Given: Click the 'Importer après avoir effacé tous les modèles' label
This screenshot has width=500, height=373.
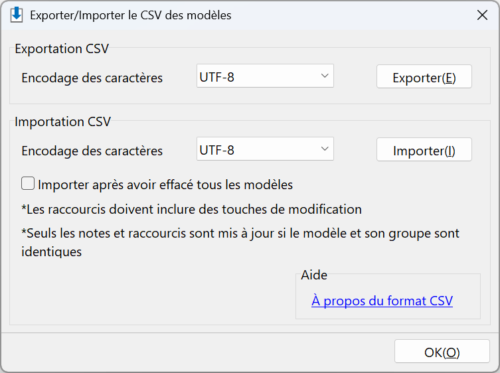Looking at the screenshot, I should 165,185.
